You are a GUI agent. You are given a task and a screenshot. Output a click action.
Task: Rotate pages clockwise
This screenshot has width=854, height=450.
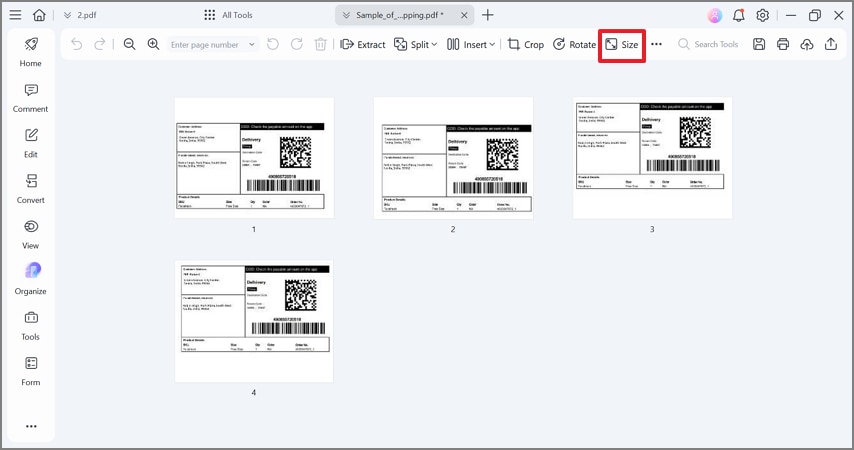click(297, 44)
